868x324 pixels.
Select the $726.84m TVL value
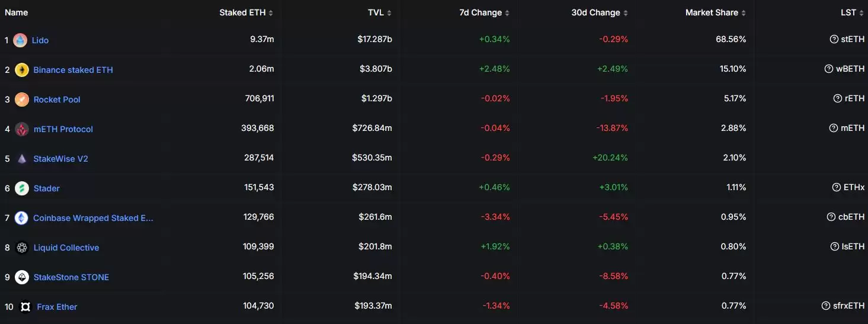point(373,128)
